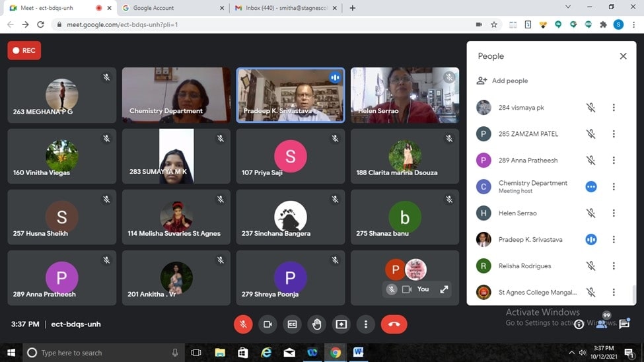Toggle the camera in the bottom bar
This screenshot has height=362, width=644.
268,324
